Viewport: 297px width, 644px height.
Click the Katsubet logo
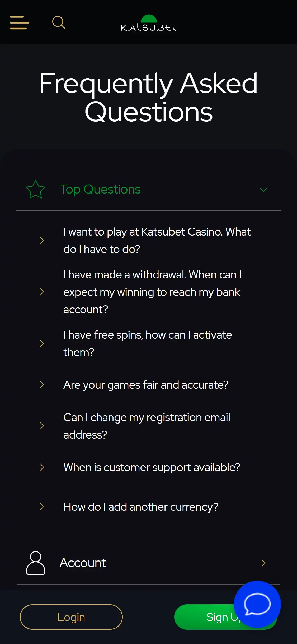[x=149, y=24]
